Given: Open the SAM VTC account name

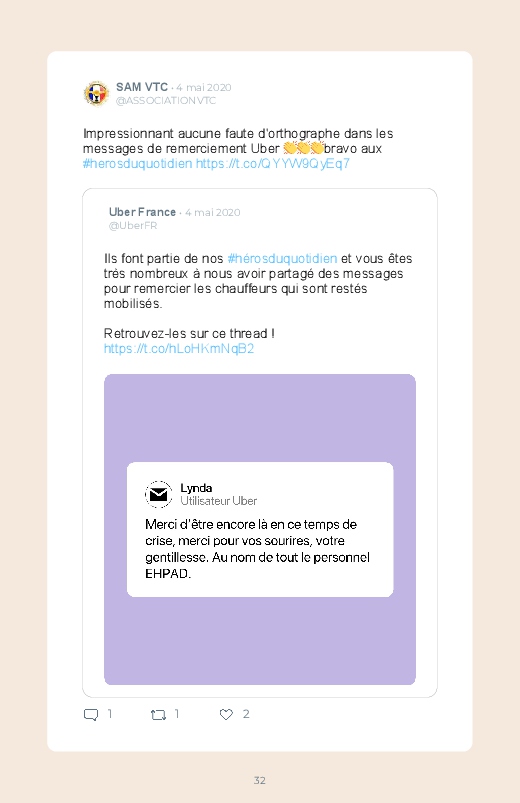Looking at the screenshot, I should (142, 87).
